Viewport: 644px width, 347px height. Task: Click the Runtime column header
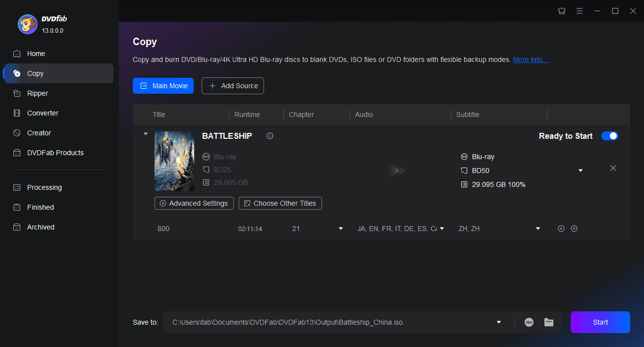[x=247, y=115]
